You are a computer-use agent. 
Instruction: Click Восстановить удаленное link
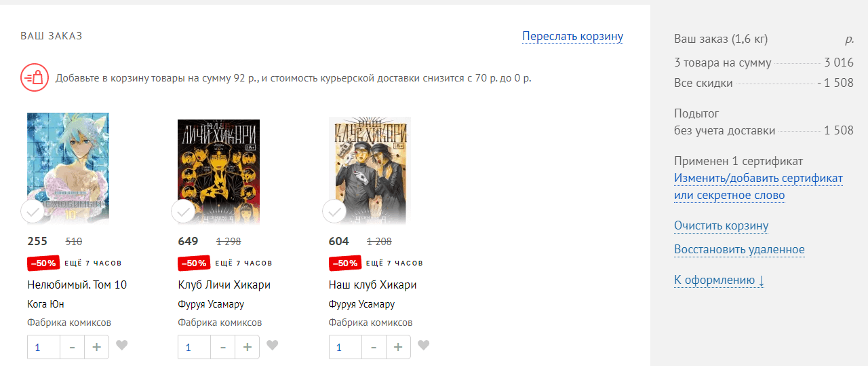click(x=739, y=249)
